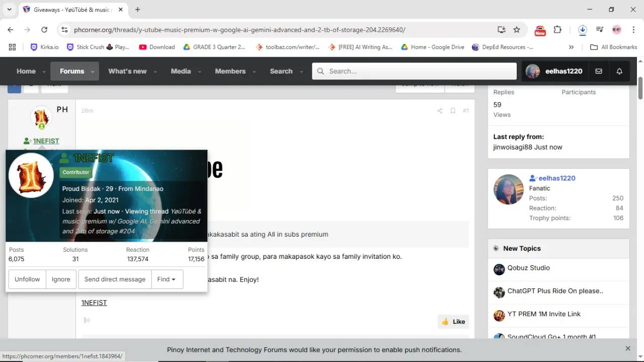Like the first post
This screenshot has width=644, height=362.
pos(453,322)
